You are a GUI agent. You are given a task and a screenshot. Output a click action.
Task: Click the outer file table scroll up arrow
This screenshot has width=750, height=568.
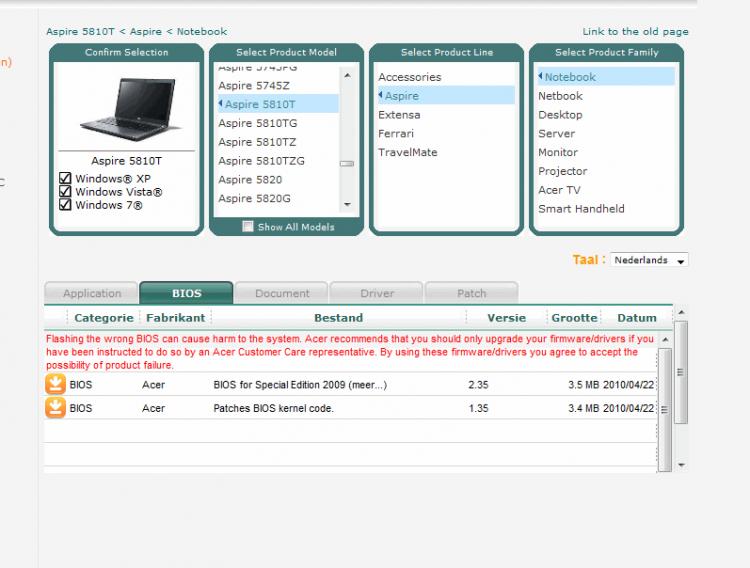click(x=681, y=312)
